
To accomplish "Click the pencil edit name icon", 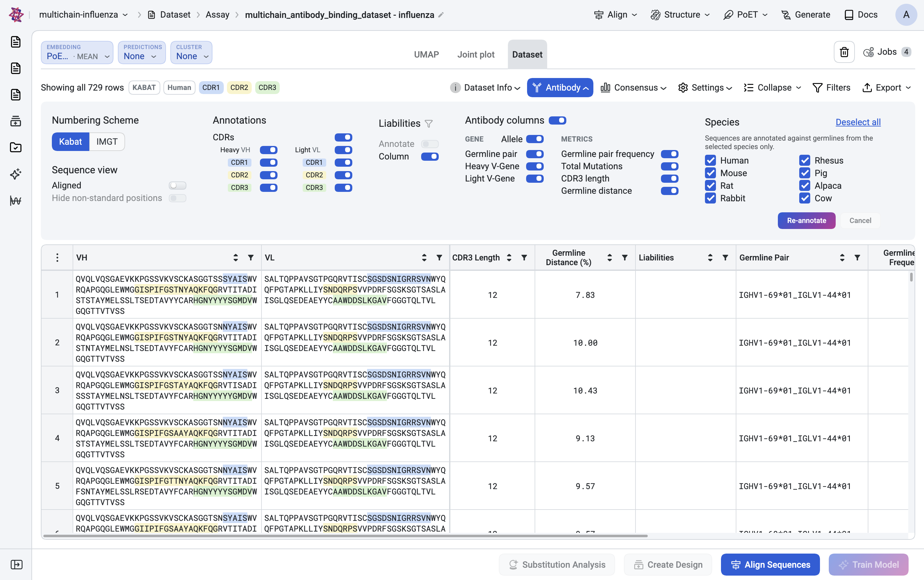I will tap(441, 14).
